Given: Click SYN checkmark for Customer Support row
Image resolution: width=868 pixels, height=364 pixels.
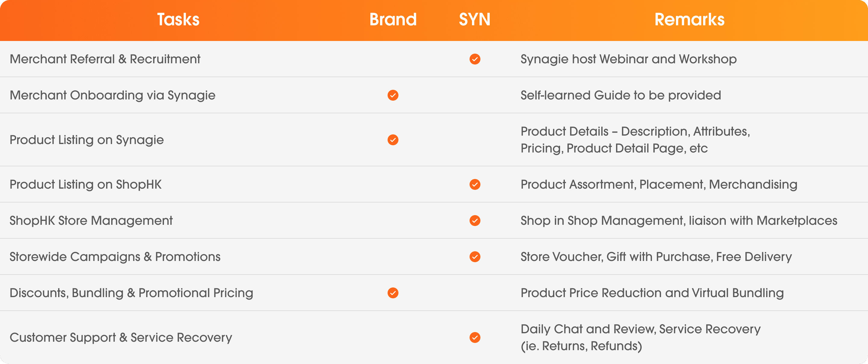Looking at the screenshot, I should point(475,337).
